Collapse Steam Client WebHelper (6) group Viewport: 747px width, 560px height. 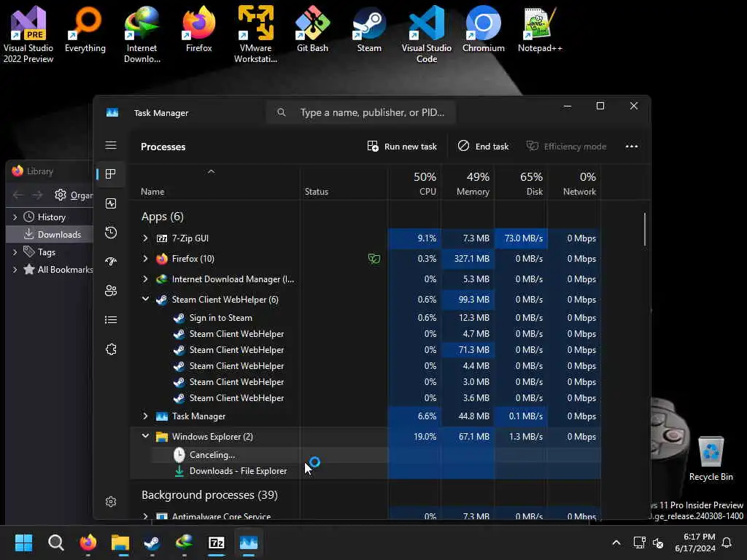(x=145, y=299)
